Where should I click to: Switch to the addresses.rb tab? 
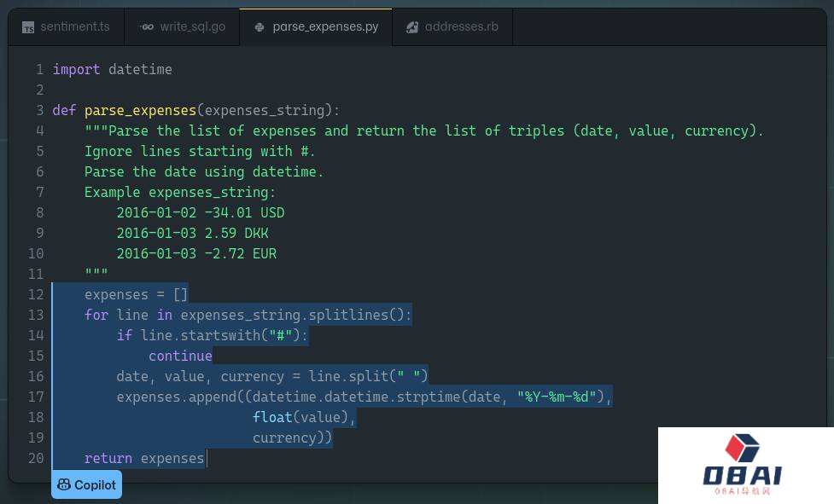(x=461, y=26)
